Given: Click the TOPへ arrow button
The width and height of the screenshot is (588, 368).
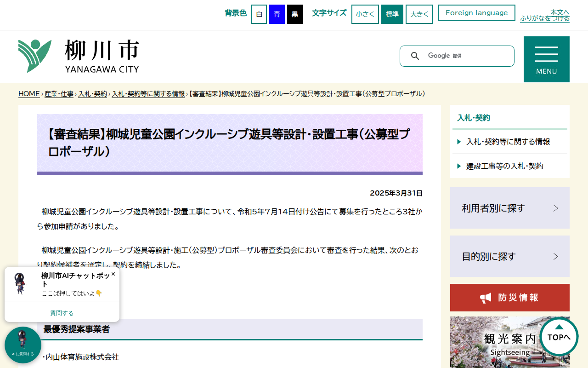Looking at the screenshot, I should (559, 337).
